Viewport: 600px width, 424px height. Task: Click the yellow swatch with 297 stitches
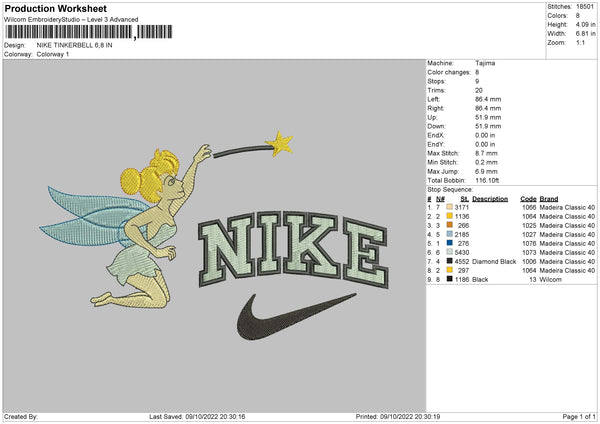(449, 270)
